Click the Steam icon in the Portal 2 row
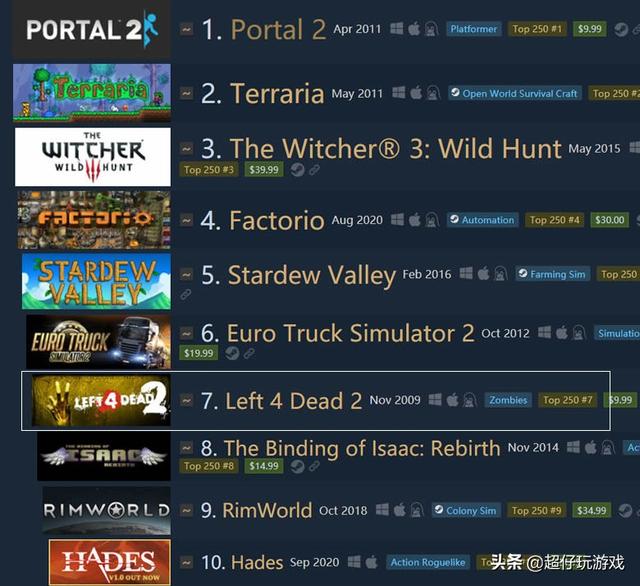The height and width of the screenshot is (586, 640). (621, 29)
